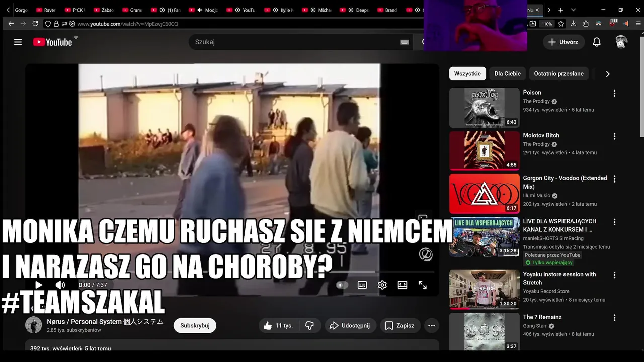Show site security padlock info
Image resolution: width=644 pixels, height=362 pixels.
pyautogui.click(x=56, y=24)
